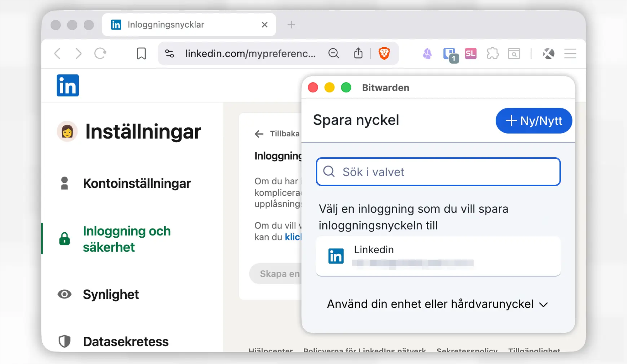Open the SL extension icon
Viewport: 627px width, 364px height.
(x=471, y=54)
